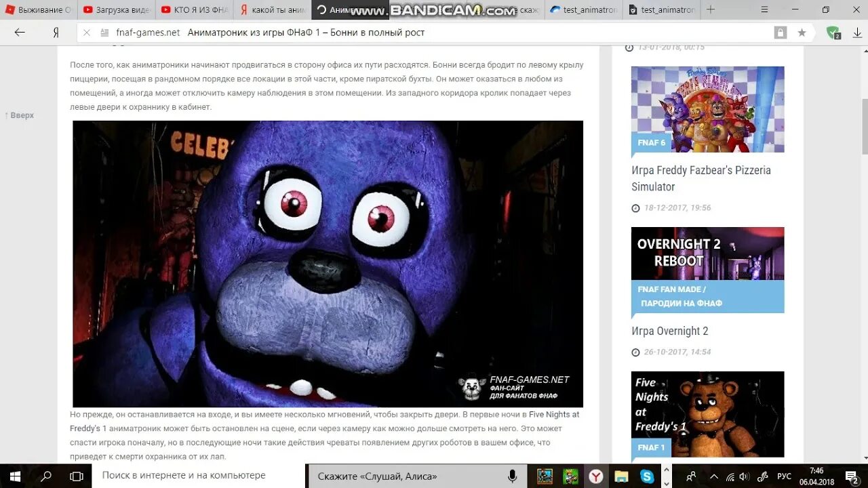Go back with the browser back arrow
The height and width of the screenshot is (488, 868).
pyautogui.click(x=20, y=33)
